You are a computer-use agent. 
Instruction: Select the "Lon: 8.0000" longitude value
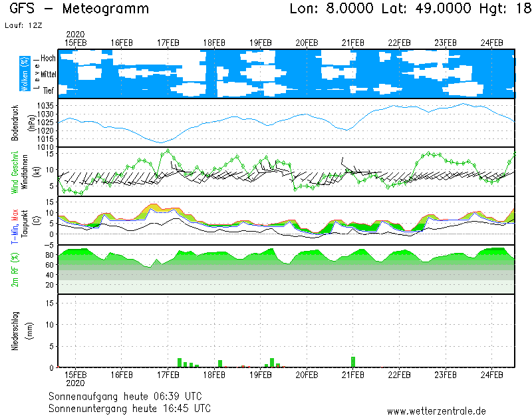[x=331, y=8]
